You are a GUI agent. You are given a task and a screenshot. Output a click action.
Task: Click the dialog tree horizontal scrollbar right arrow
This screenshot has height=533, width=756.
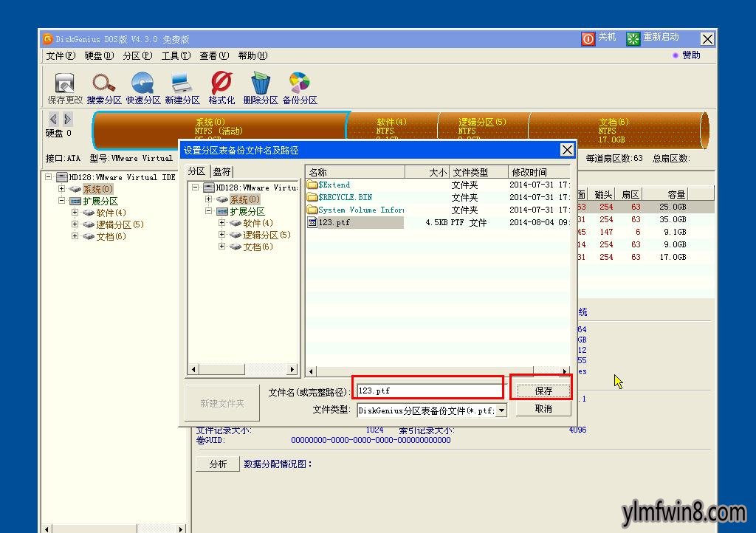point(292,370)
